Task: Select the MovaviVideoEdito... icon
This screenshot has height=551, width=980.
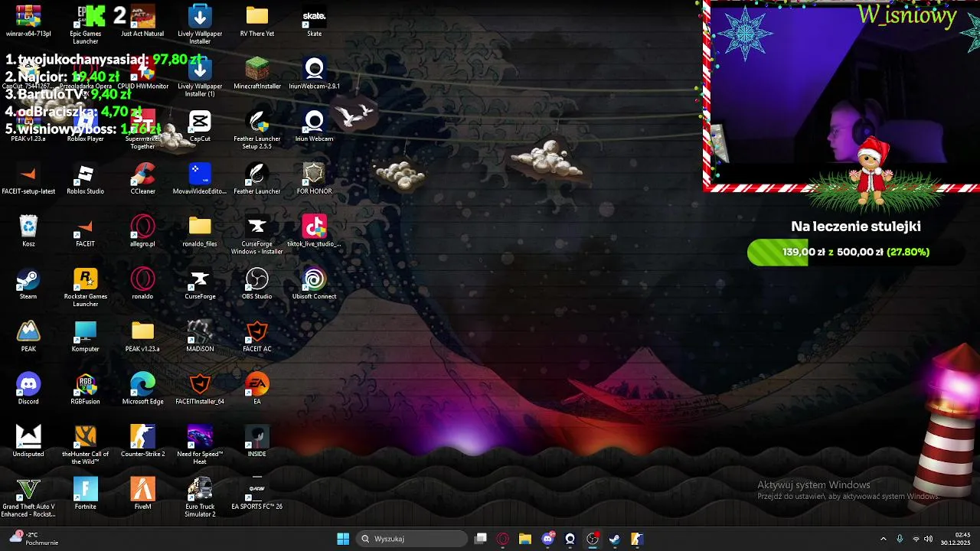Action: (200, 179)
